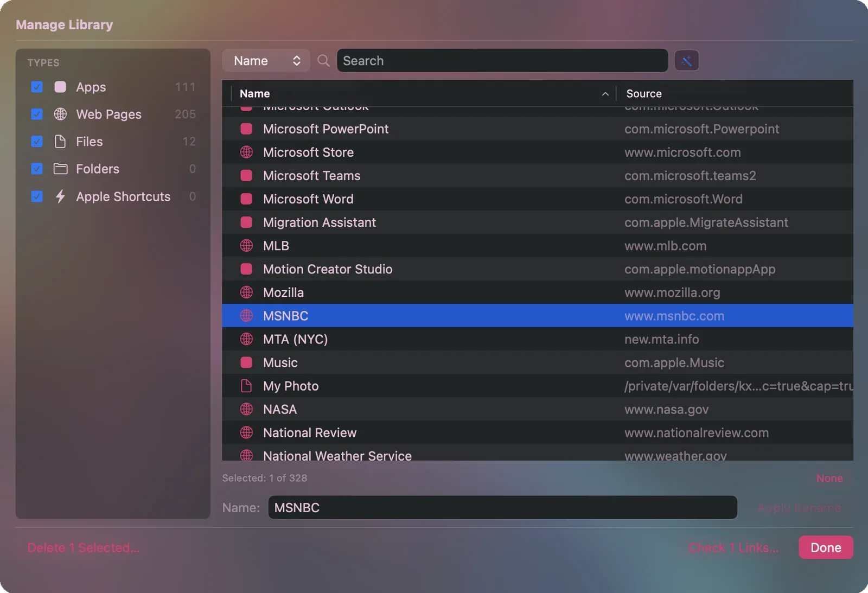Screen dimensions: 868x593
Task: Select the Music entry
Action: tap(537, 362)
